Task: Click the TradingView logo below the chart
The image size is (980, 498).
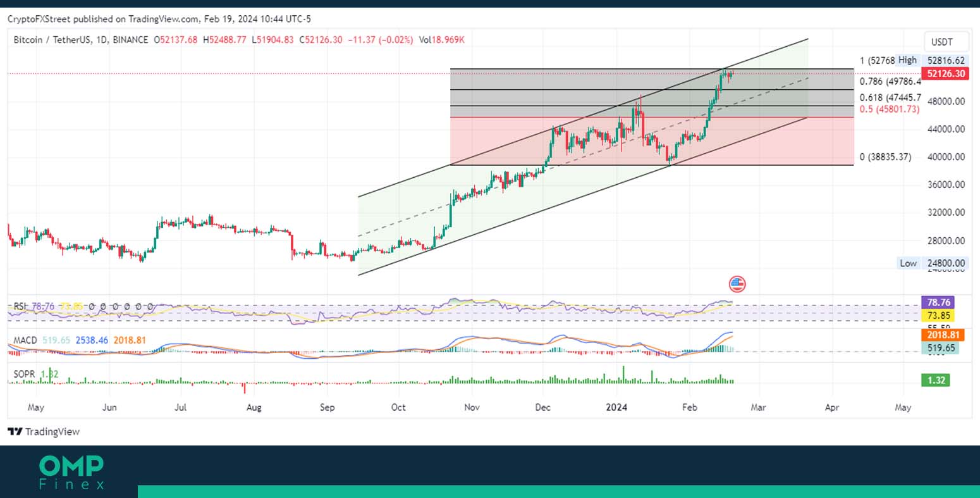Action: coord(44,432)
